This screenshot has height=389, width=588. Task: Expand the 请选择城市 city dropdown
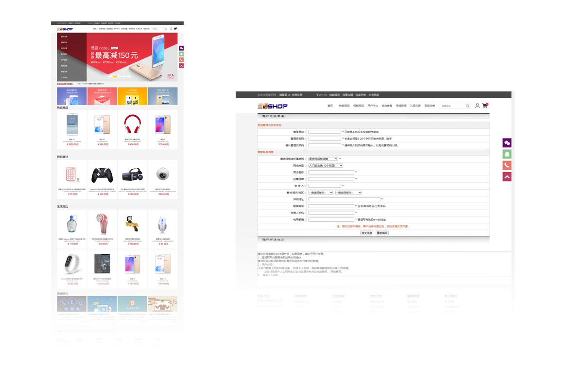pyautogui.click(x=348, y=193)
